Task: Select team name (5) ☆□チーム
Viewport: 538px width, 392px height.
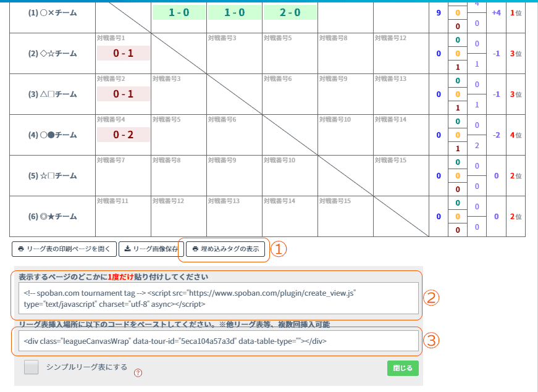Action: point(53,176)
